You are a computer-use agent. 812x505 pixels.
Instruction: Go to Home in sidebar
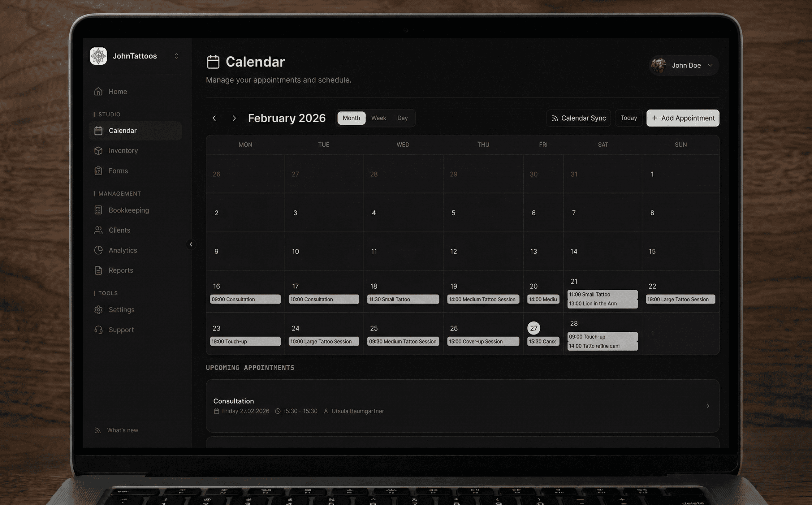118,92
